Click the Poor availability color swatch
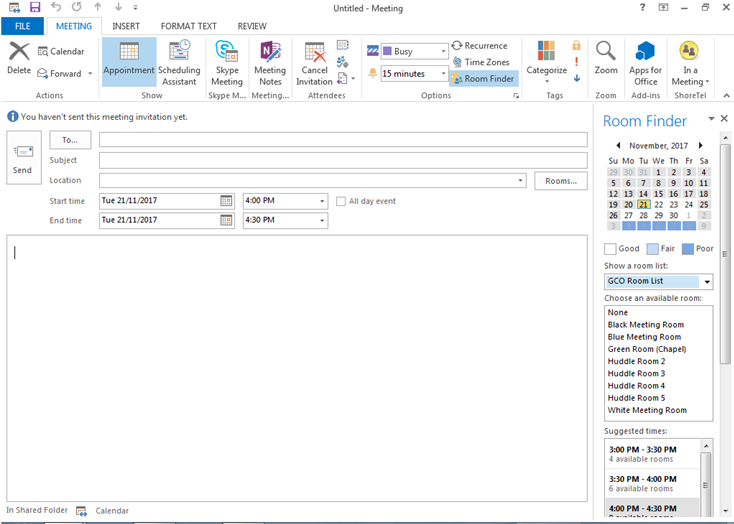Viewport: 734px width, 524px height. (688, 249)
